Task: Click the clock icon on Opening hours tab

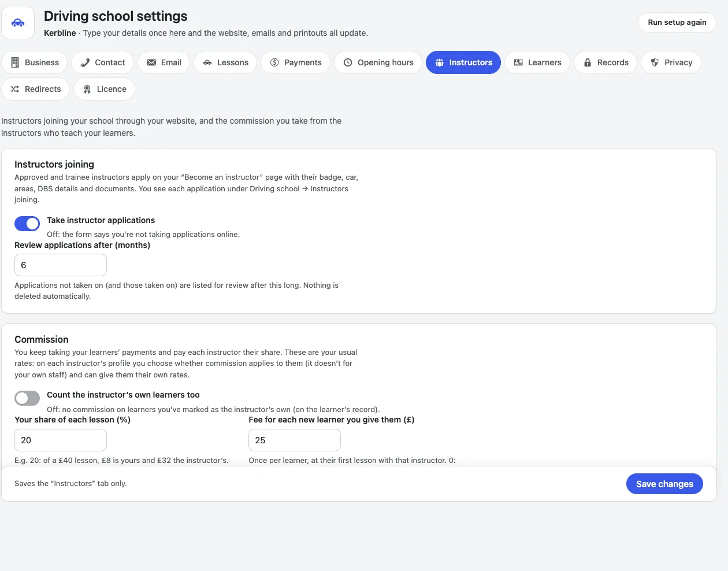Action: pos(348,62)
